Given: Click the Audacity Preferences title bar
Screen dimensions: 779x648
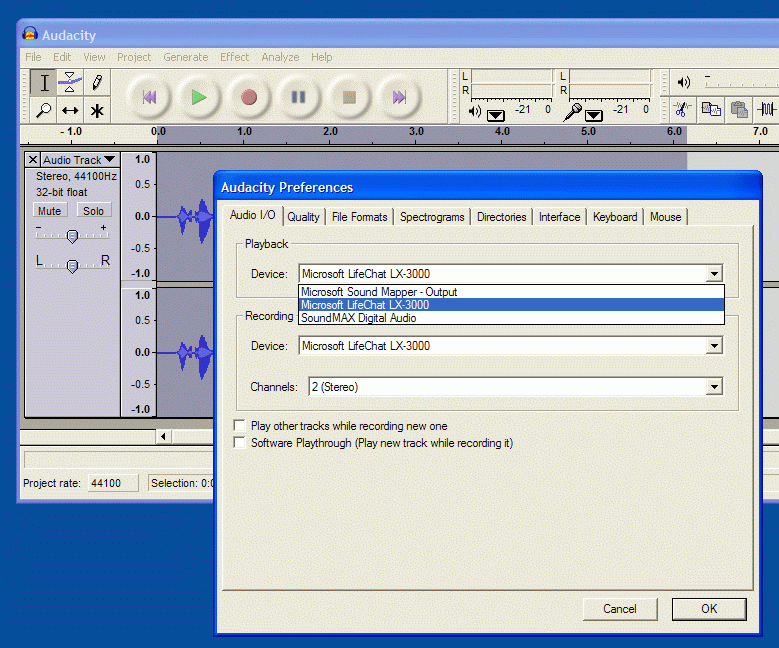Looking at the screenshot, I should coord(487,187).
